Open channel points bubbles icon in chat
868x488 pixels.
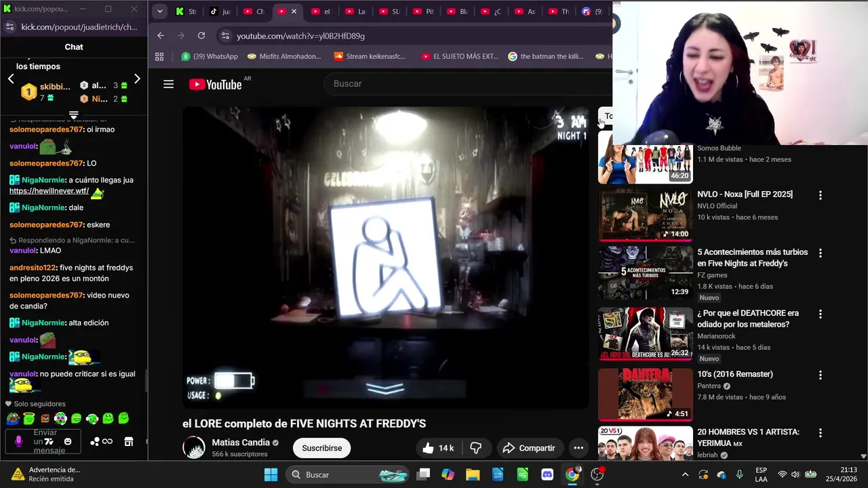95,442
